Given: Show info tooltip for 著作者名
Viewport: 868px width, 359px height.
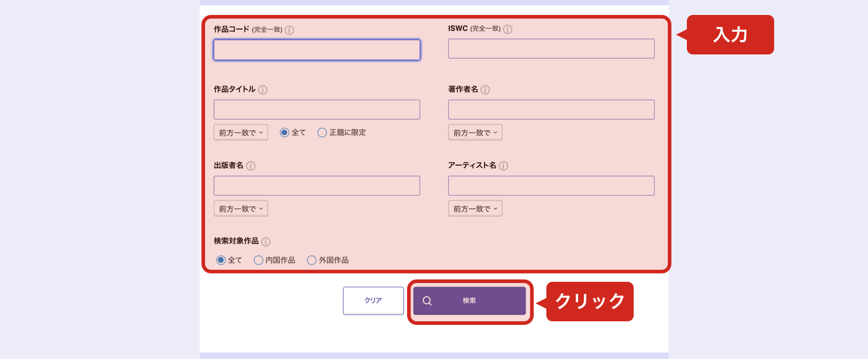Looking at the screenshot, I should pyautogui.click(x=485, y=90).
